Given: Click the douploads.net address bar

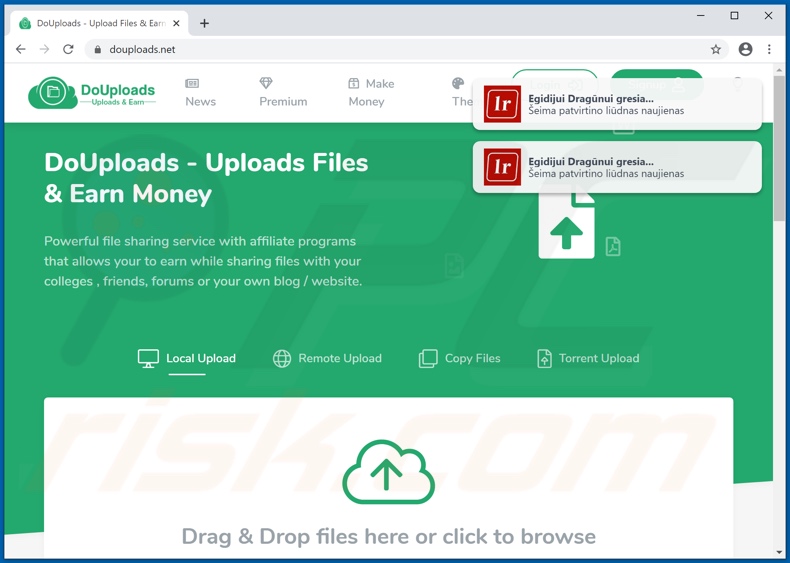Looking at the screenshot, I should pyautogui.click(x=406, y=49).
